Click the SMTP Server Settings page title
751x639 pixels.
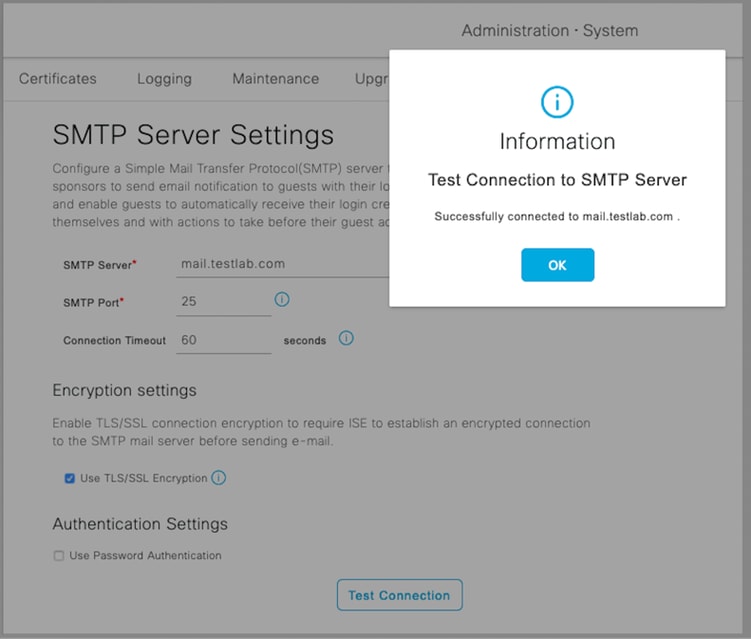pos(193,135)
